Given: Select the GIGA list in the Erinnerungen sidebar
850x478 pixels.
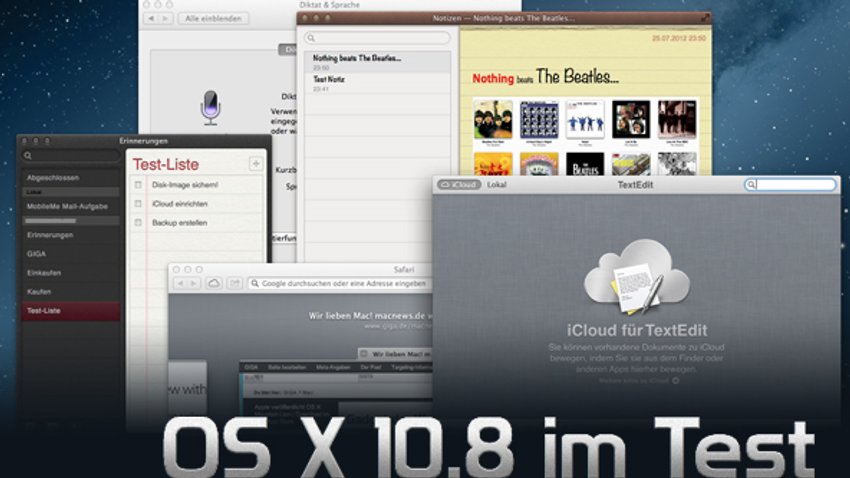Looking at the screenshot, I should coord(71,254).
